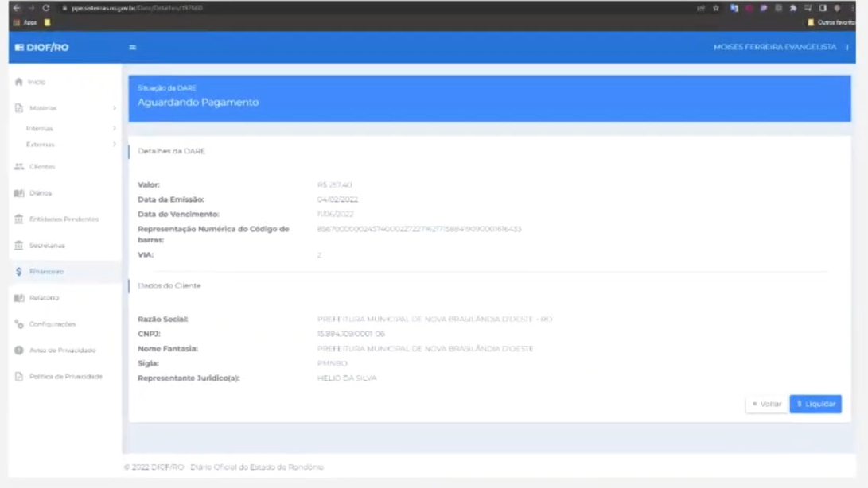This screenshot has height=488, width=868.
Task: Click the barcode numeric representation value
Action: (x=419, y=229)
